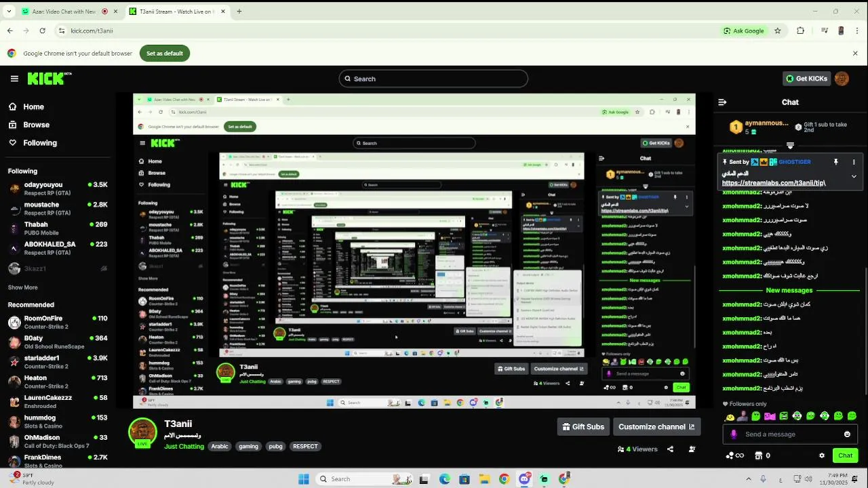Dismiss the default browser notification bar

pyautogui.click(x=855, y=54)
